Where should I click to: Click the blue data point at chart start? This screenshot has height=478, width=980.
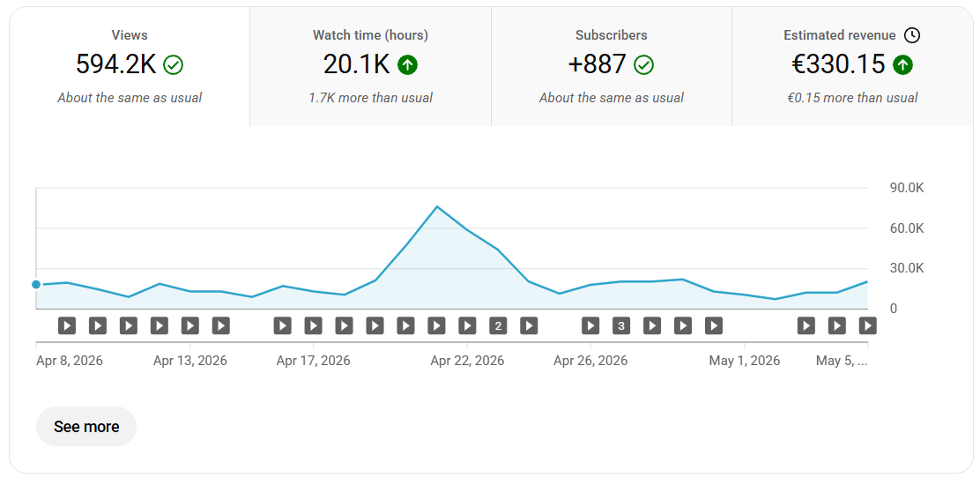coord(36,285)
